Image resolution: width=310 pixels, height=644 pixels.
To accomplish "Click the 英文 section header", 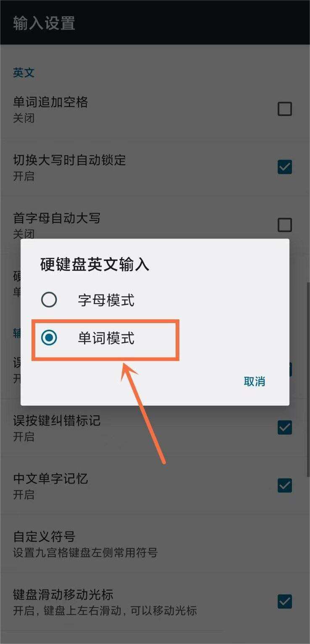I will pos(24,73).
